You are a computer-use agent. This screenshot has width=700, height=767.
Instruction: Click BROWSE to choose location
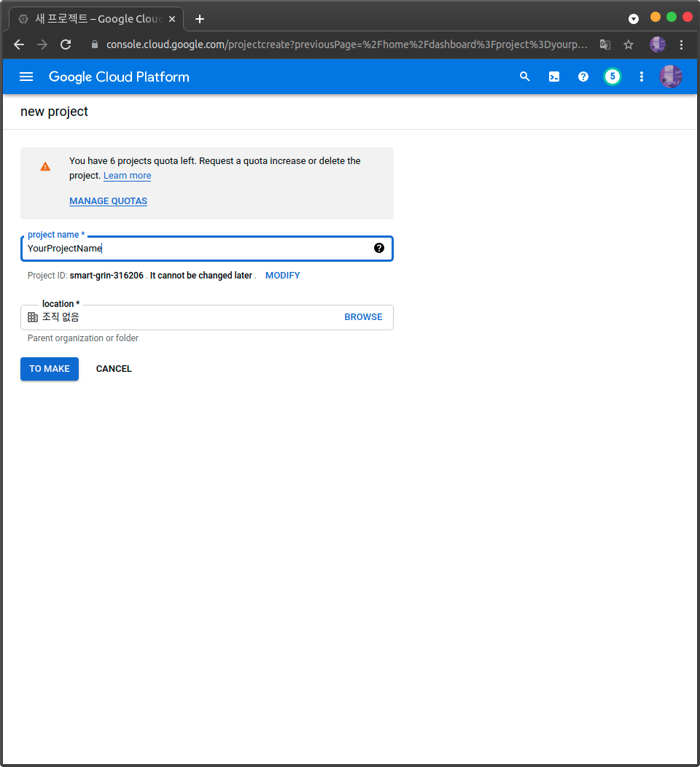pyautogui.click(x=363, y=317)
